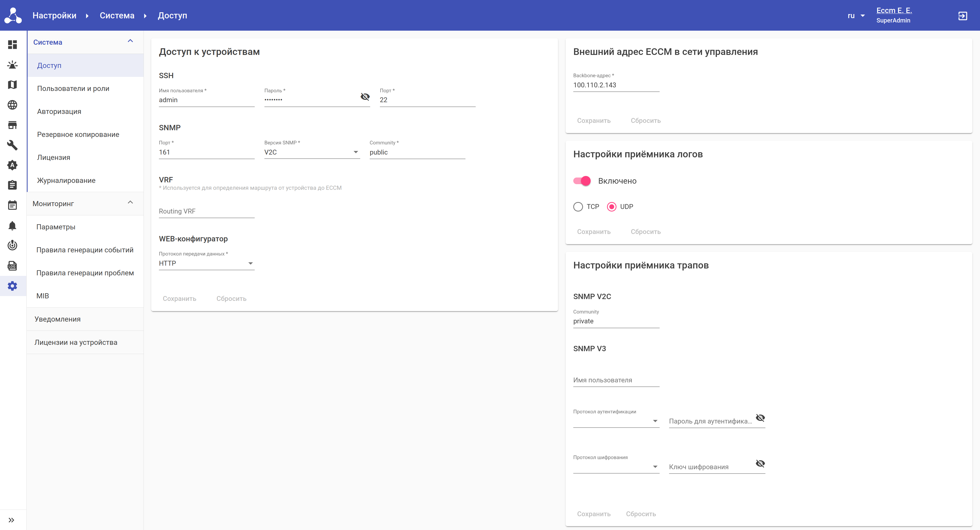980x530 pixels.
Task: Open the LOG file sidebar icon
Action: 13,266
